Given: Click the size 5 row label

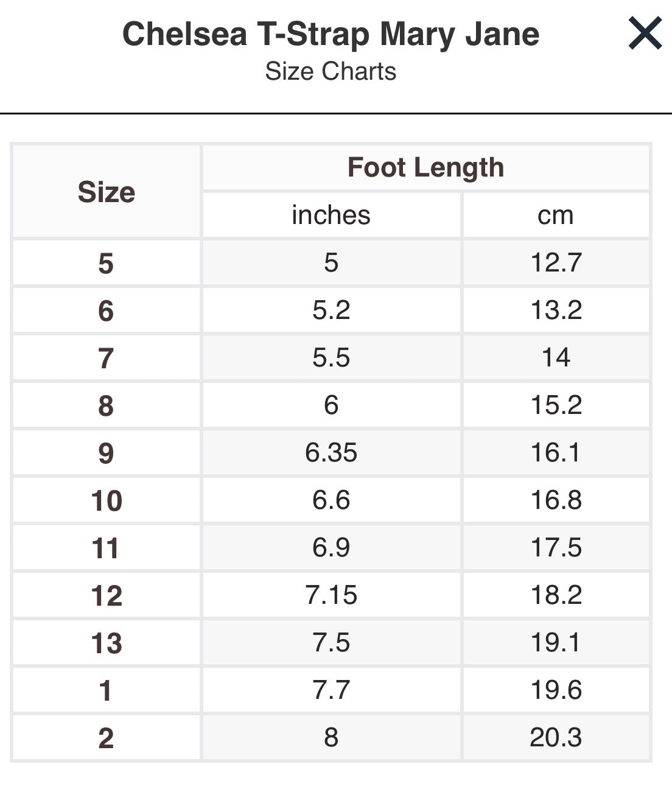Looking at the screenshot, I should [x=107, y=263].
